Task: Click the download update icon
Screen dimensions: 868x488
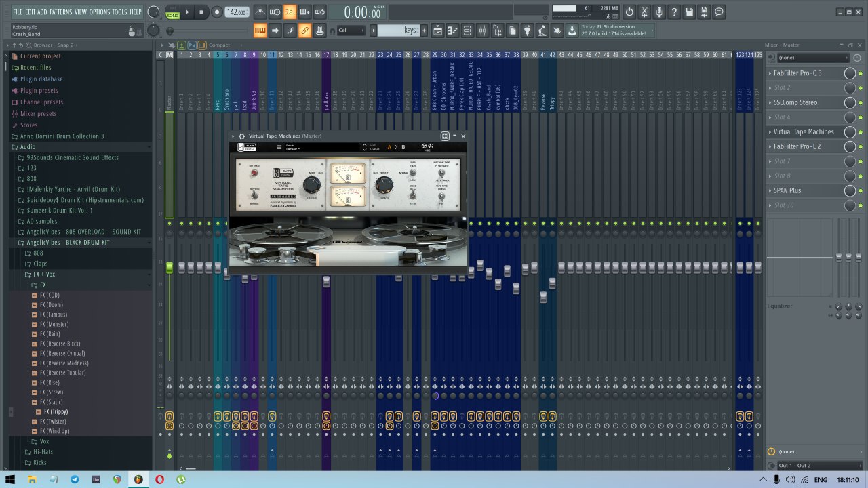Action: point(572,30)
